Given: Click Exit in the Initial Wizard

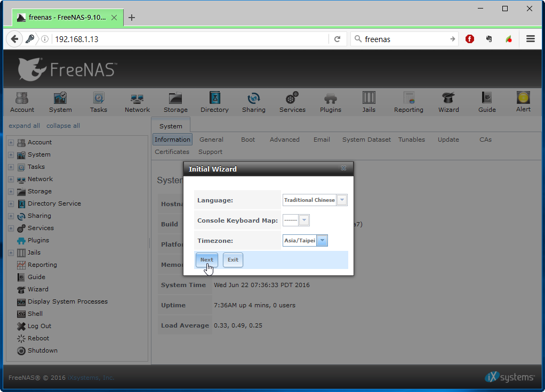Looking at the screenshot, I should click(x=233, y=260).
